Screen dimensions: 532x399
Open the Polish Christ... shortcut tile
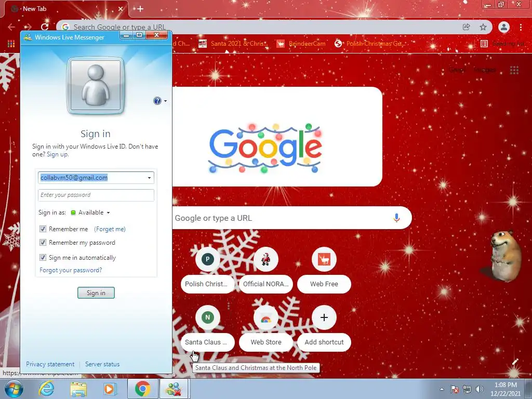208,270
